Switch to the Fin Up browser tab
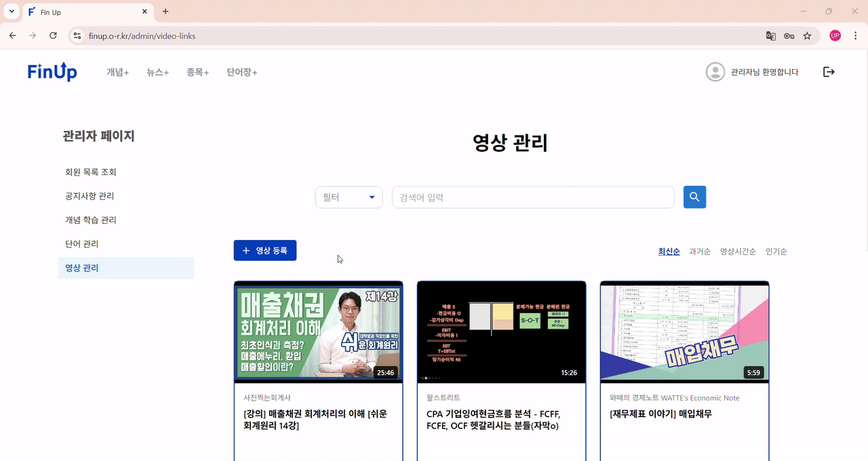Image resolution: width=868 pixels, height=461 pixels. coord(81,12)
